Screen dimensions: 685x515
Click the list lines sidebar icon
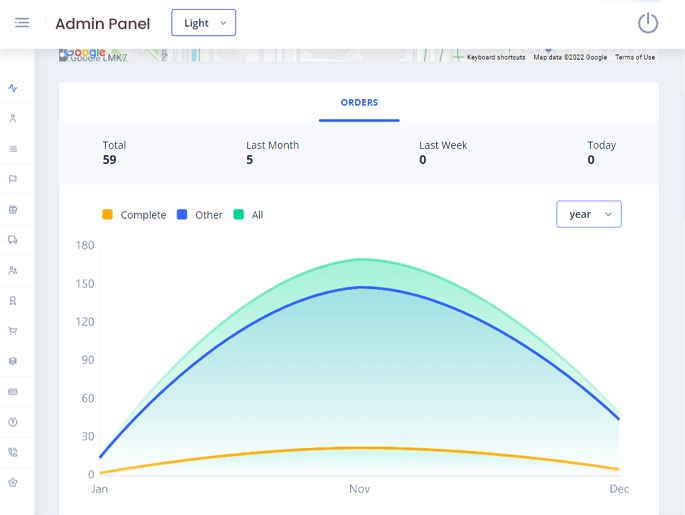pyautogui.click(x=13, y=149)
